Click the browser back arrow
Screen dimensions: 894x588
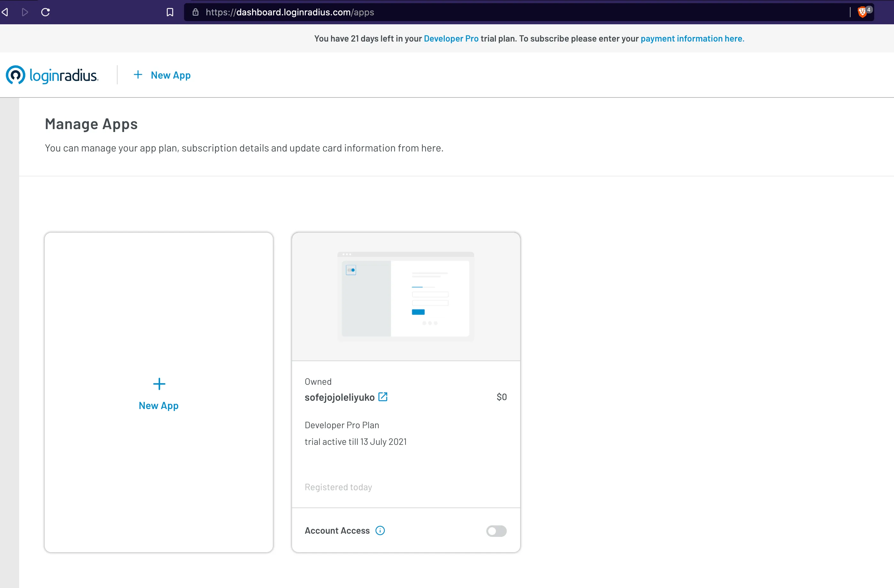point(5,12)
